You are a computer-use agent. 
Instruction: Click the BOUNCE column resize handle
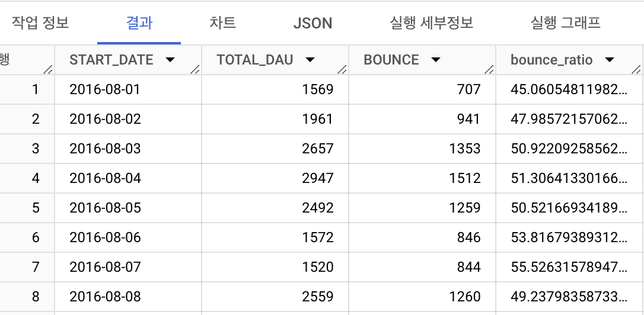[489, 70]
